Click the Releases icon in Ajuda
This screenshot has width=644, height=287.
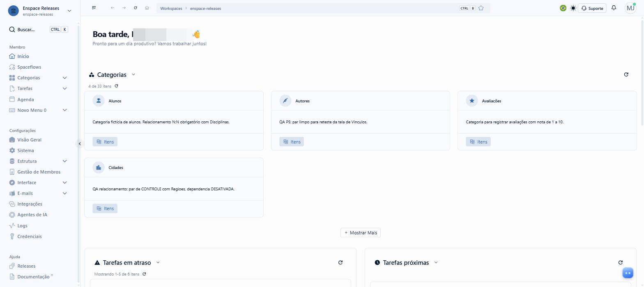12,266
